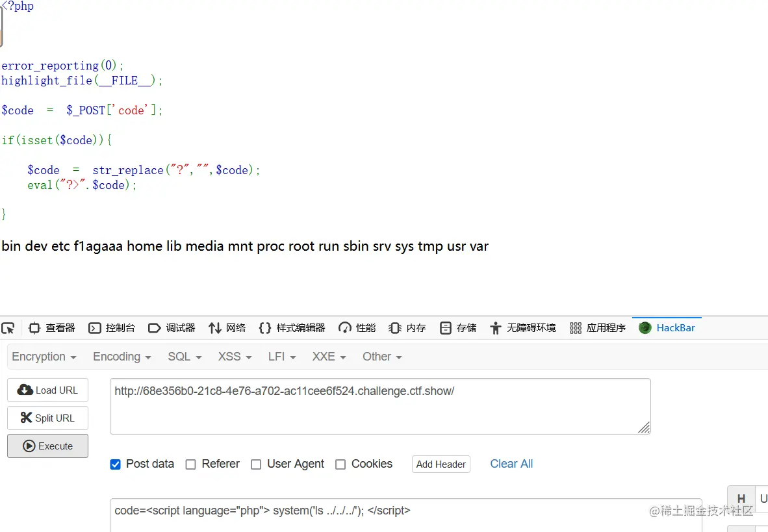This screenshot has width=768, height=532.
Task: Open the 存储 storage tab
Action: (457, 328)
